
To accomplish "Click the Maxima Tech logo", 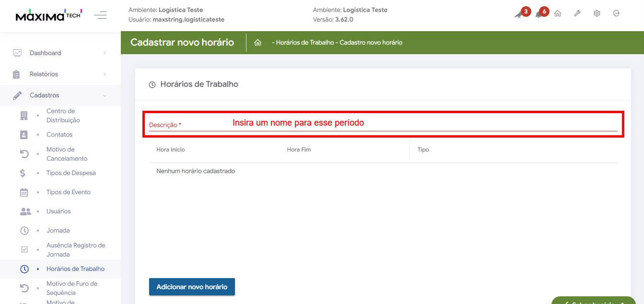I will coord(48,15).
